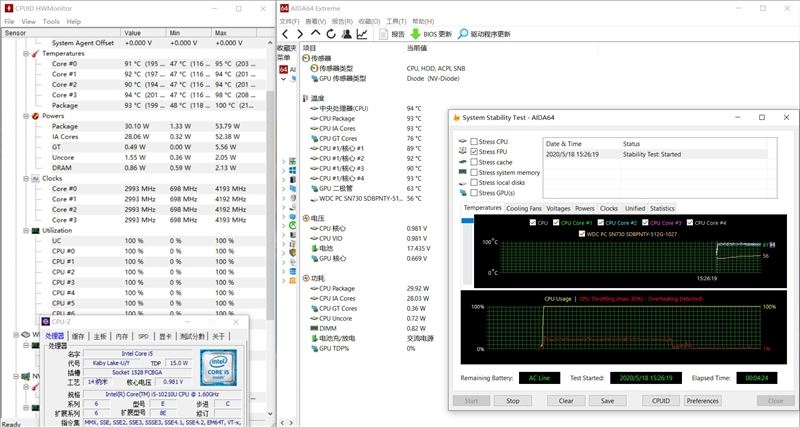Image resolution: width=800 pixels, height=427 pixels.
Task: Go back in AIDA64 toolbar
Action: click(285, 34)
